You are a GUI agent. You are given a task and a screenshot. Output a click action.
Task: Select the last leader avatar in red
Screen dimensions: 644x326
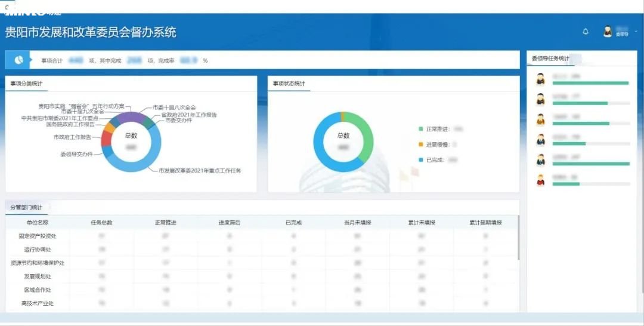click(x=540, y=180)
